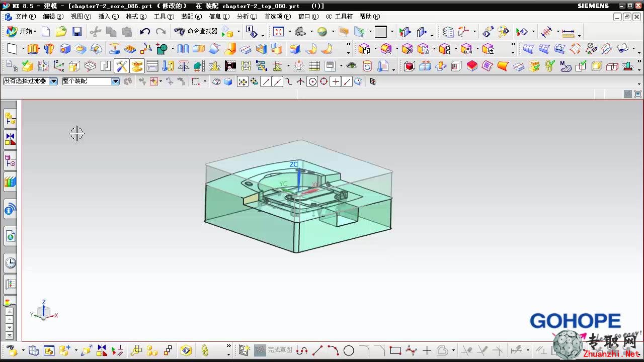This screenshot has width=644, height=362.
Task: Click the 完成草图 finish sketch button
Action: 273,350
